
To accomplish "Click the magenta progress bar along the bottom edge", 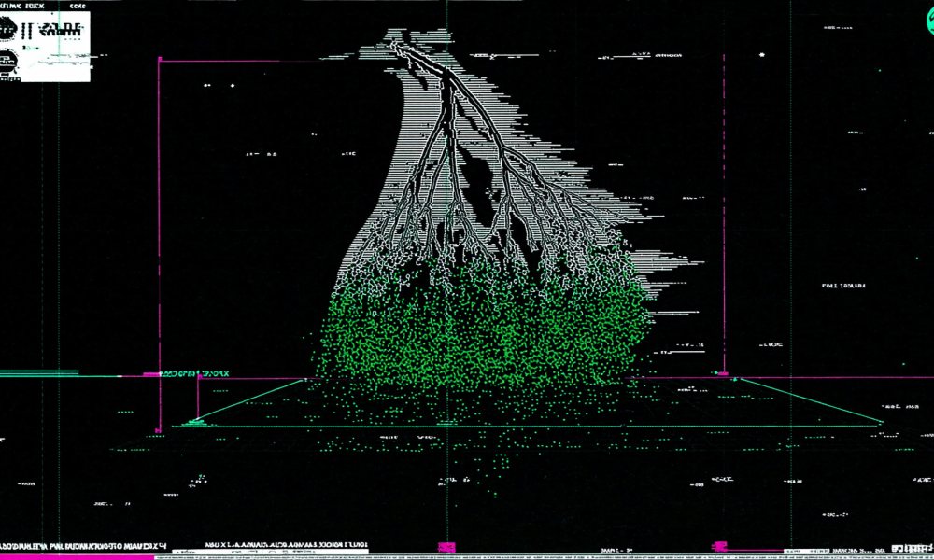I will click(77, 557).
